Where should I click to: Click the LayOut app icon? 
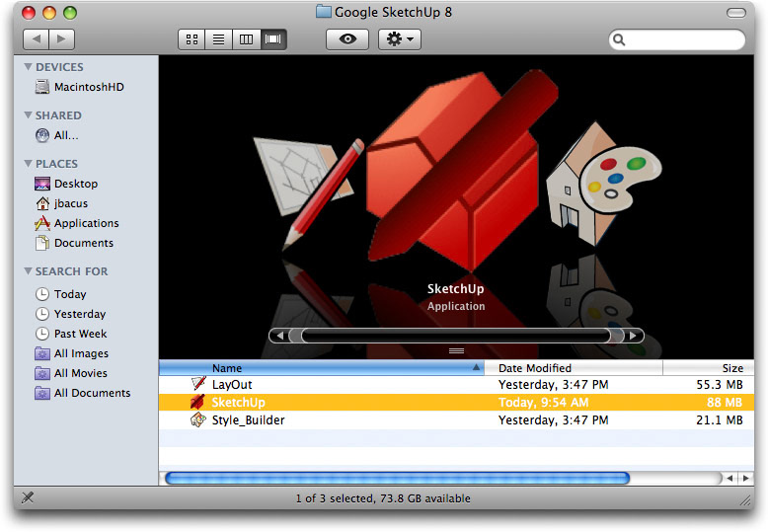coord(198,384)
